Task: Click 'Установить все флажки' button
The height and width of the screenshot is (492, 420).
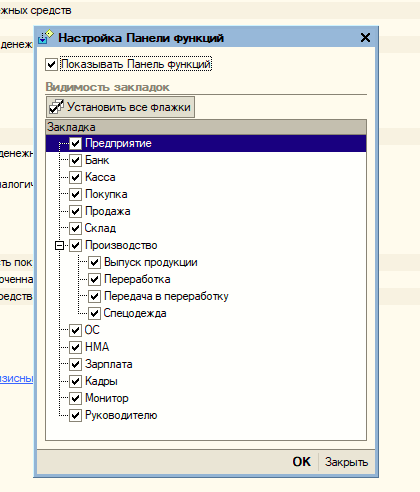Action: [120, 107]
